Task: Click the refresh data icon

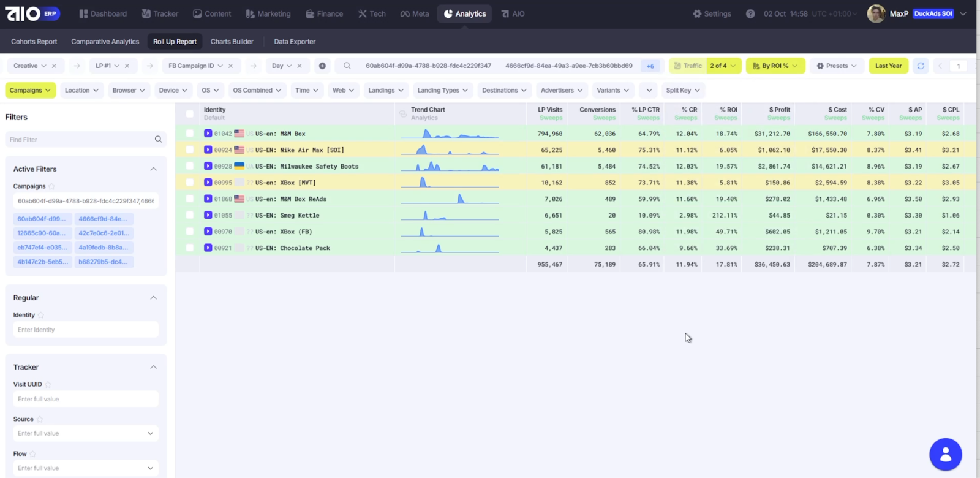Action: pos(920,66)
